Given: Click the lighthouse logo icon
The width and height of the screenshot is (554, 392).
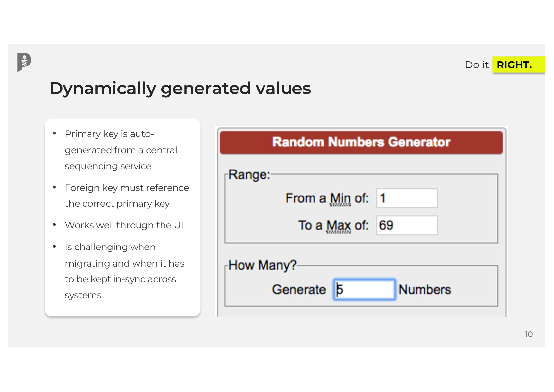Looking at the screenshot, I should (24, 62).
